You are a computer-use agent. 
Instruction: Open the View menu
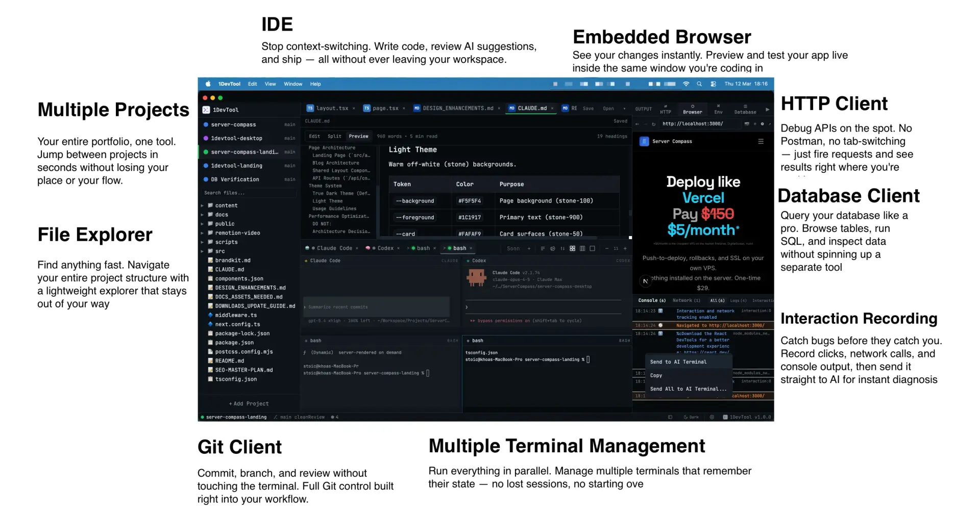(270, 84)
